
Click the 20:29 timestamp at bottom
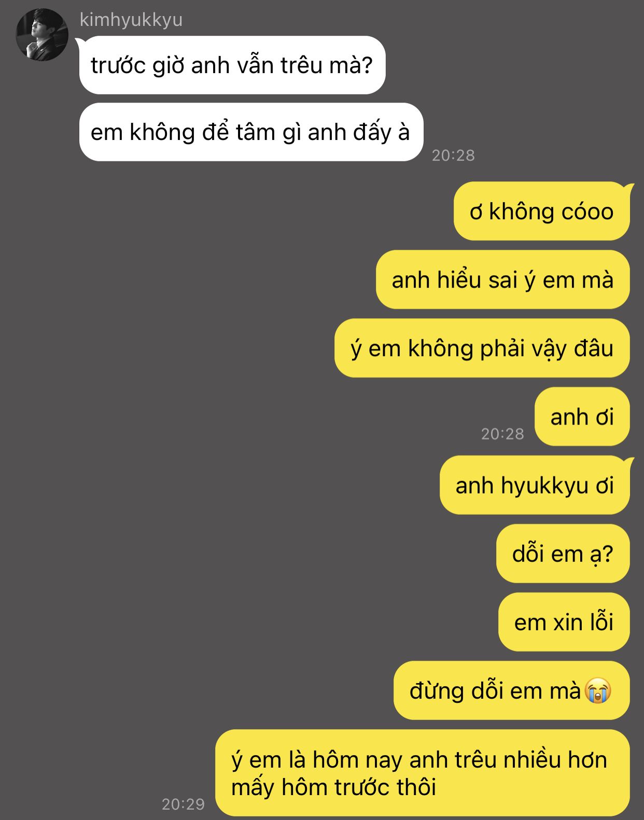183,804
